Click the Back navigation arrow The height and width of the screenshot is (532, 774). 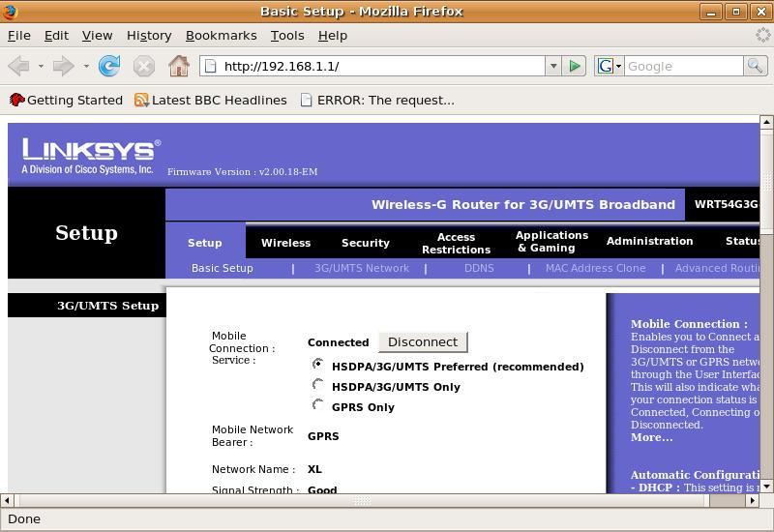point(18,66)
